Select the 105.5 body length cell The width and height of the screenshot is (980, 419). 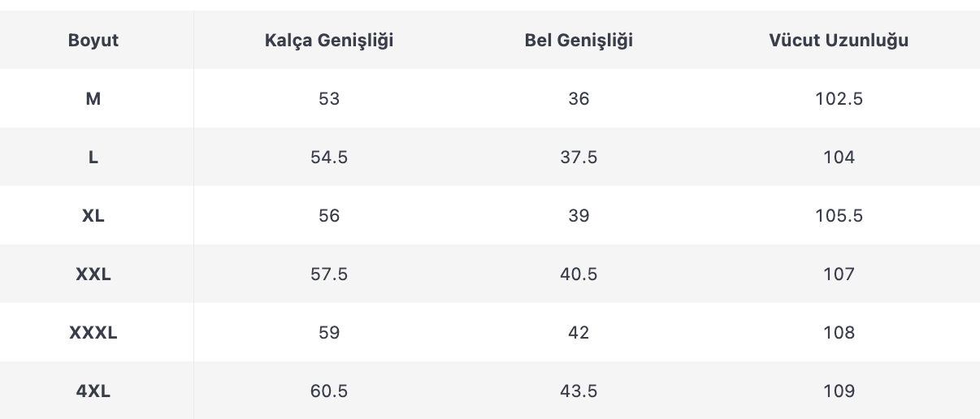point(839,216)
